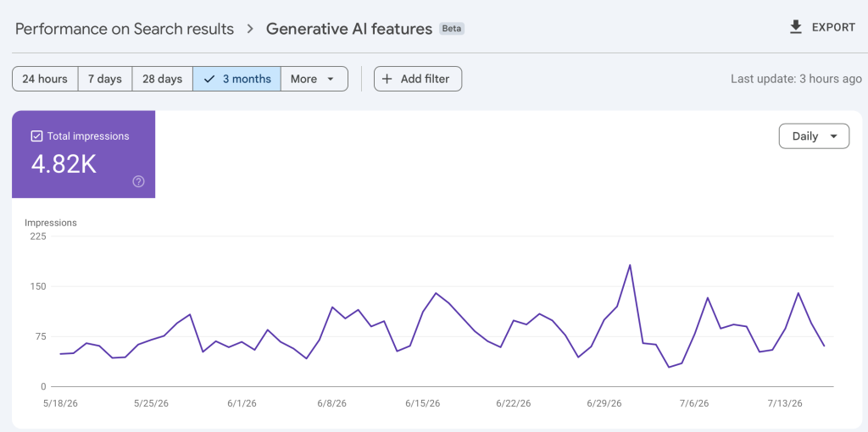This screenshot has height=432, width=868.
Task: Click the highest peak of the impressions line
Action: [x=630, y=265]
